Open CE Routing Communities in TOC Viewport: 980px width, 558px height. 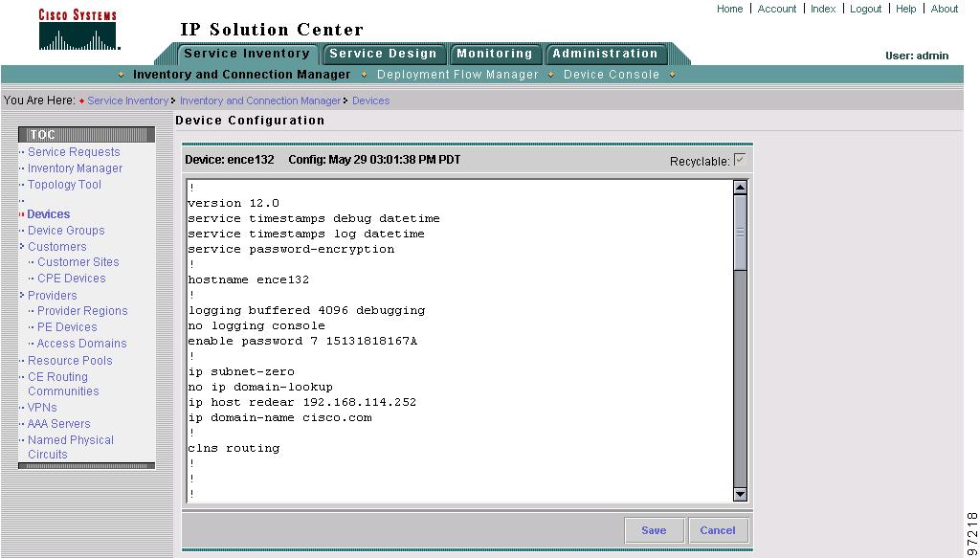[x=63, y=384]
